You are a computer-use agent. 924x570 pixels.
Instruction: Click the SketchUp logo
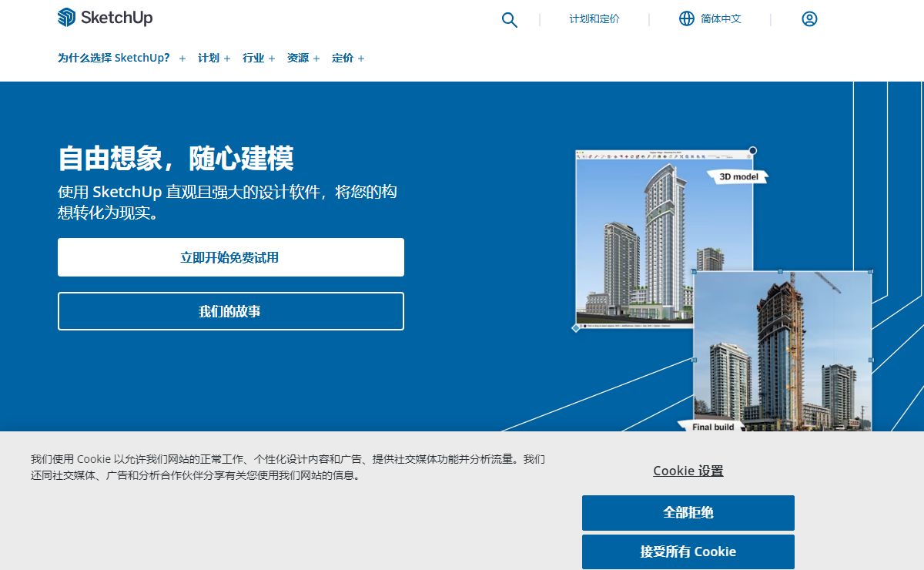[x=105, y=18]
